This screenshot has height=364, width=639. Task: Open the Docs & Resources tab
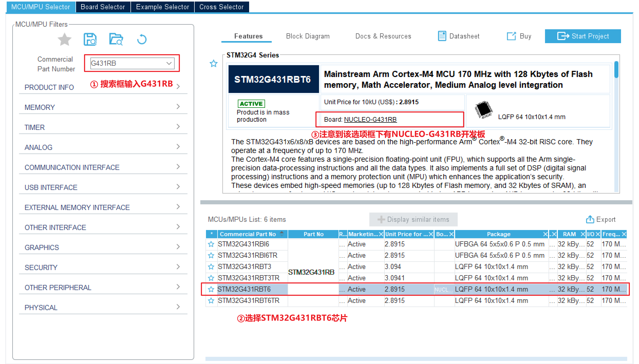click(x=383, y=36)
